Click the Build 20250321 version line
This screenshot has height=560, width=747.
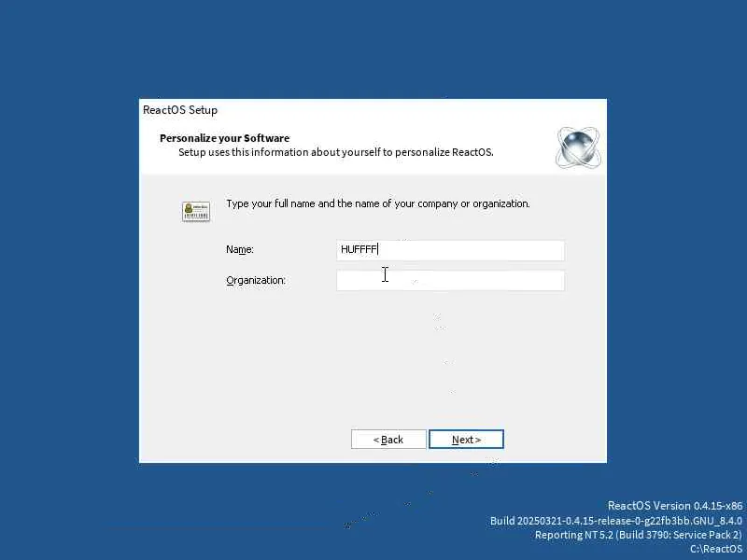[616, 521]
